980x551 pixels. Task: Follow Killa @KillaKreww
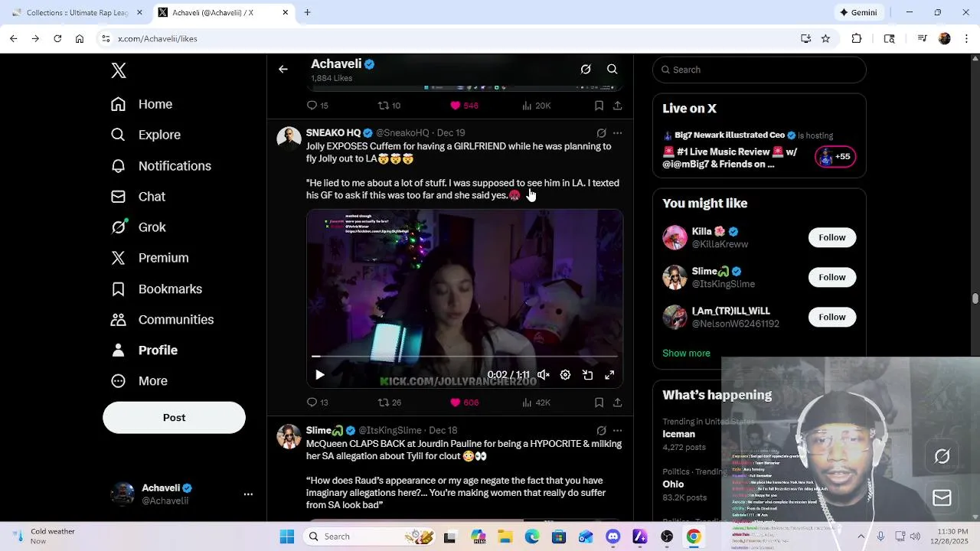(832, 238)
